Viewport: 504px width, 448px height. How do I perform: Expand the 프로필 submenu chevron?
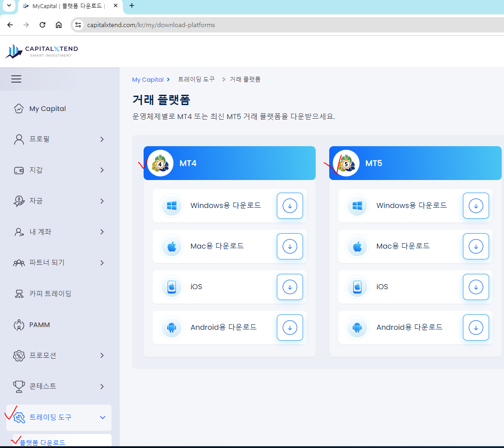pos(102,139)
